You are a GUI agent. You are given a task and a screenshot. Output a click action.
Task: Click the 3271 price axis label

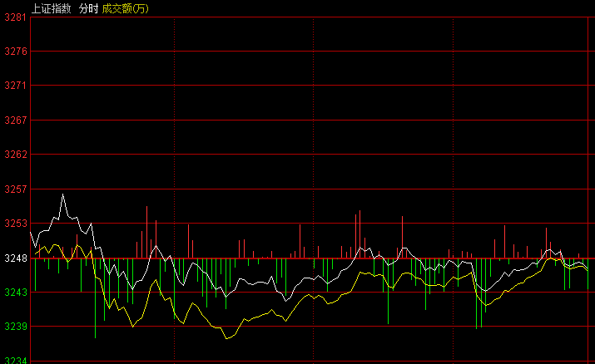click(x=16, y=86)
